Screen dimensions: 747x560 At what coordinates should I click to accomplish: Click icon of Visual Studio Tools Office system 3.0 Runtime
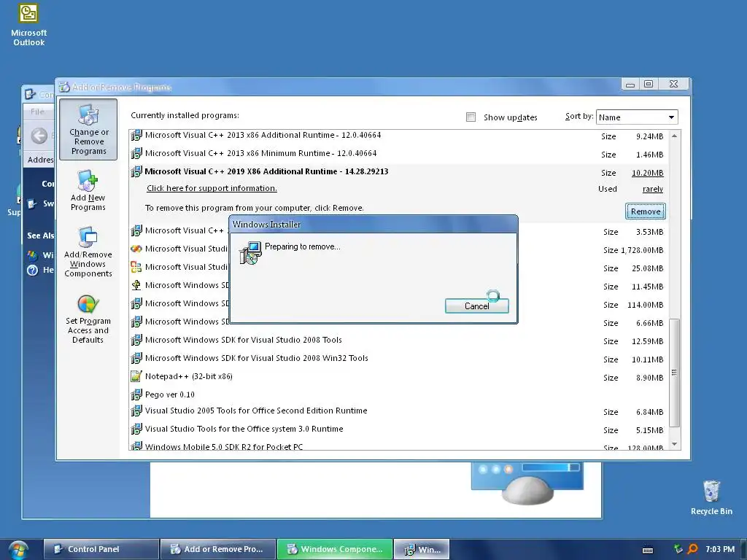point(136,429)
